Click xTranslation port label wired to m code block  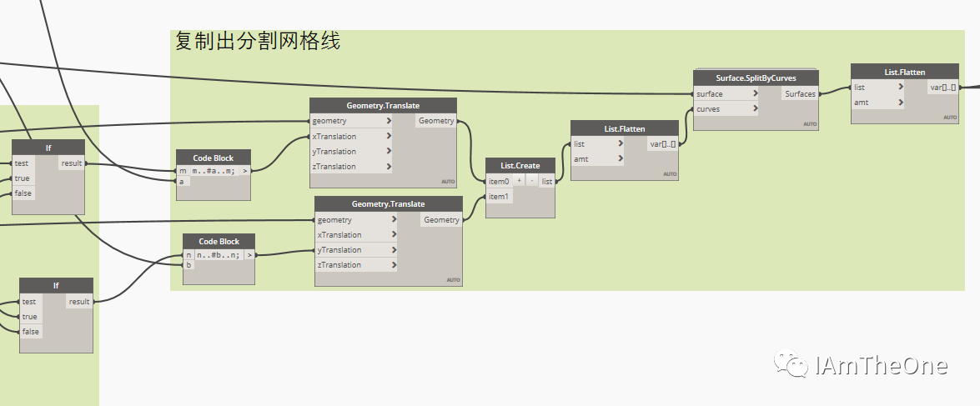tap(334, 136)
